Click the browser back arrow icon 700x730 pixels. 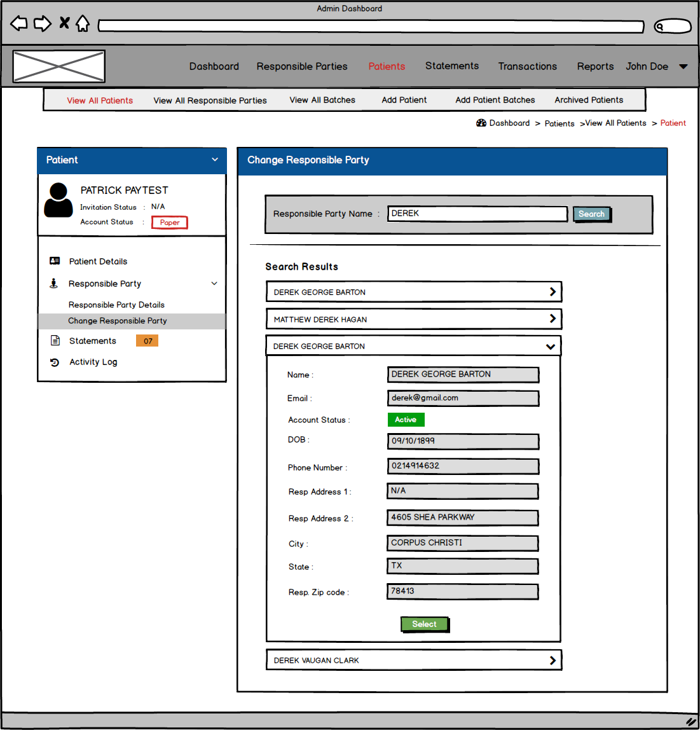tap(19, 24)
